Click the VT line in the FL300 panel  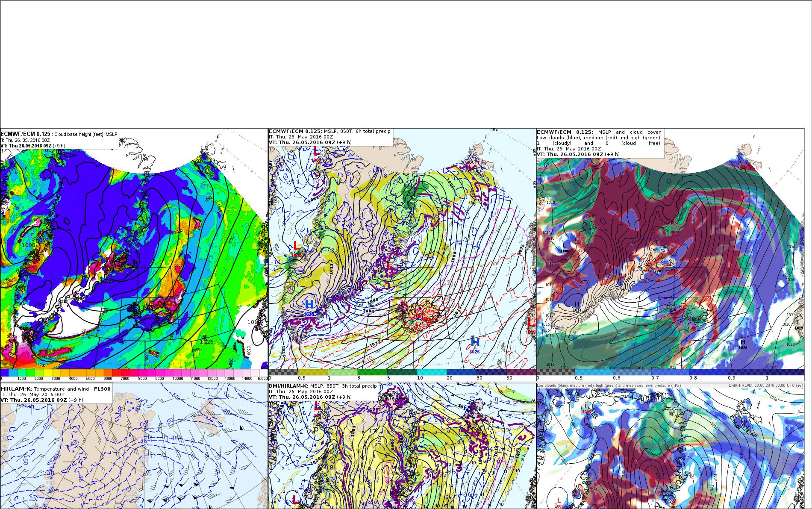click(41, 400)
